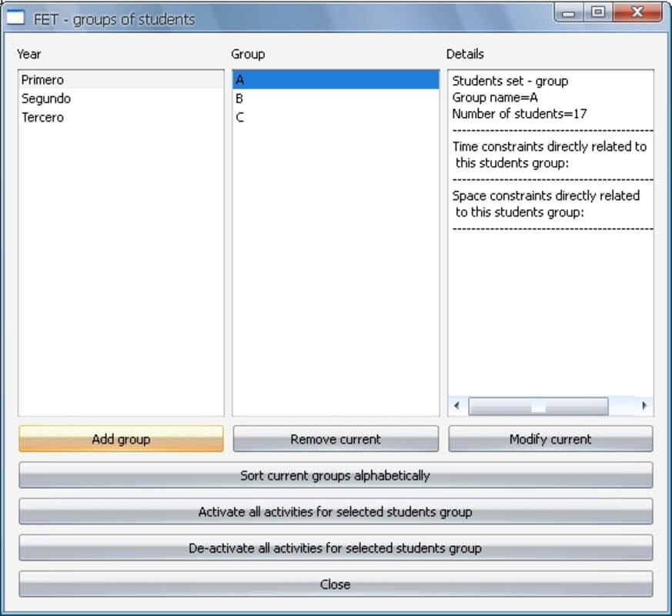Open Modify current for the selected group
The image size is (672, 616).
pos(550,439)
